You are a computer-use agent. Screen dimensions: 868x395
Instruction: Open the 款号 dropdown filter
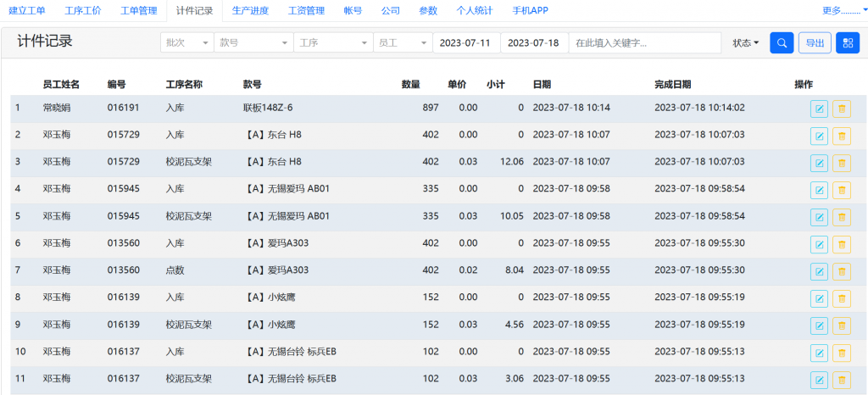pyautogui.click(x=253, y=42)
